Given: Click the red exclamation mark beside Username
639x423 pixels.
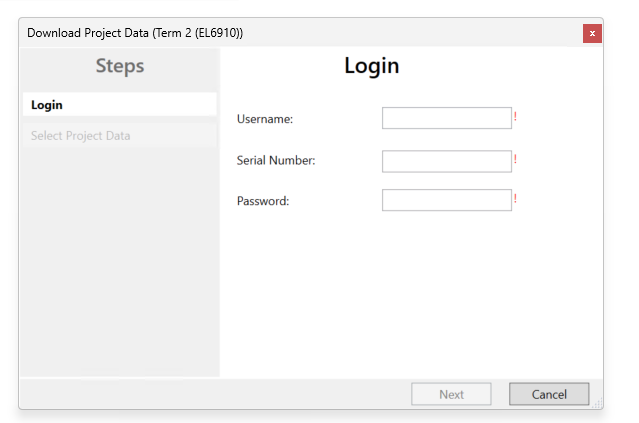Looking at the screenshot, I should coord(516,117).
